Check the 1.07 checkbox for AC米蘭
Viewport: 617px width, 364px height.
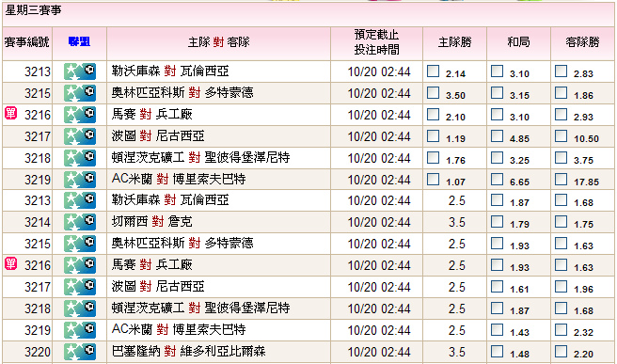[434, 179]
